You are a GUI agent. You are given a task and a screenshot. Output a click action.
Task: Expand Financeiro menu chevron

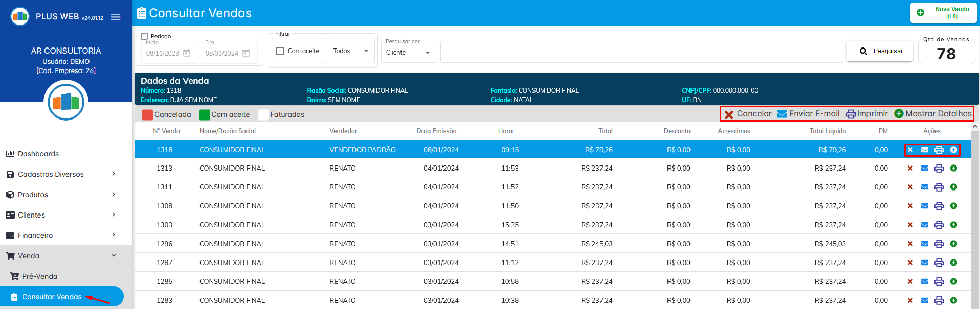click(114, 235)
